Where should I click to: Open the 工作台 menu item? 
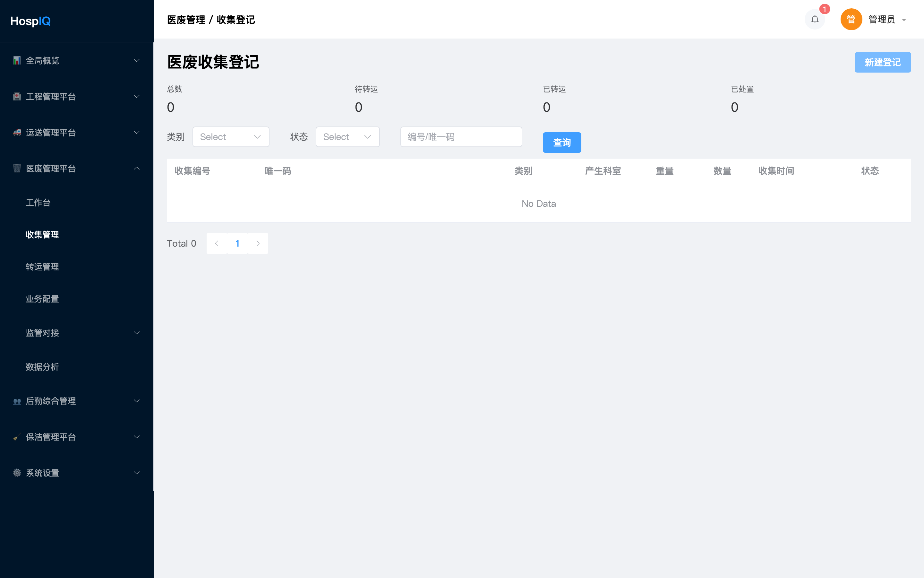(38, 203)
